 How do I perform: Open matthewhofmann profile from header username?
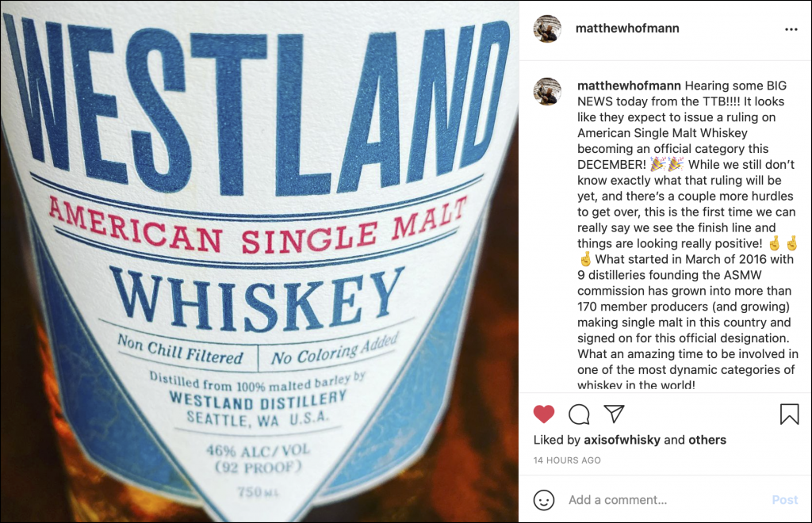click(627, 29)
